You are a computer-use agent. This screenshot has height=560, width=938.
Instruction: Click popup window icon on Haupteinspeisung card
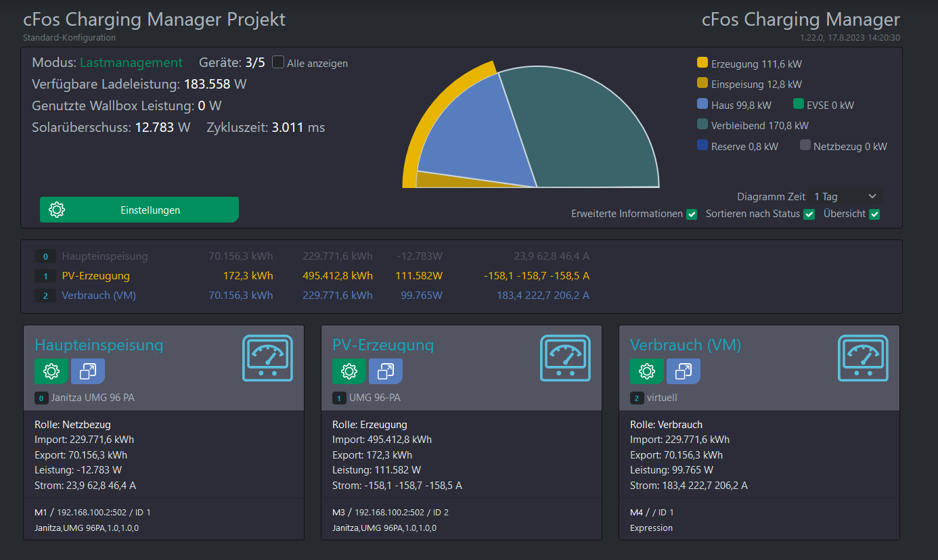tap(88, 371)
